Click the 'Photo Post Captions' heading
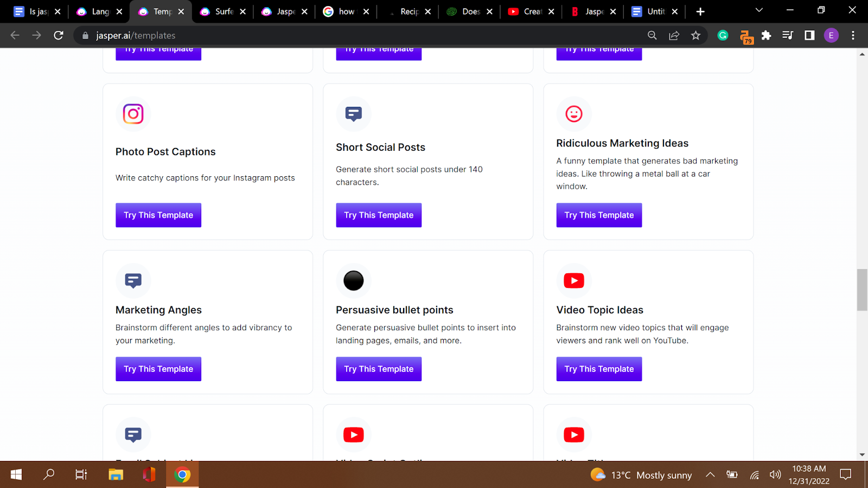Image resolution: width=868 pixels, height=488 pixels. [165, 152]
